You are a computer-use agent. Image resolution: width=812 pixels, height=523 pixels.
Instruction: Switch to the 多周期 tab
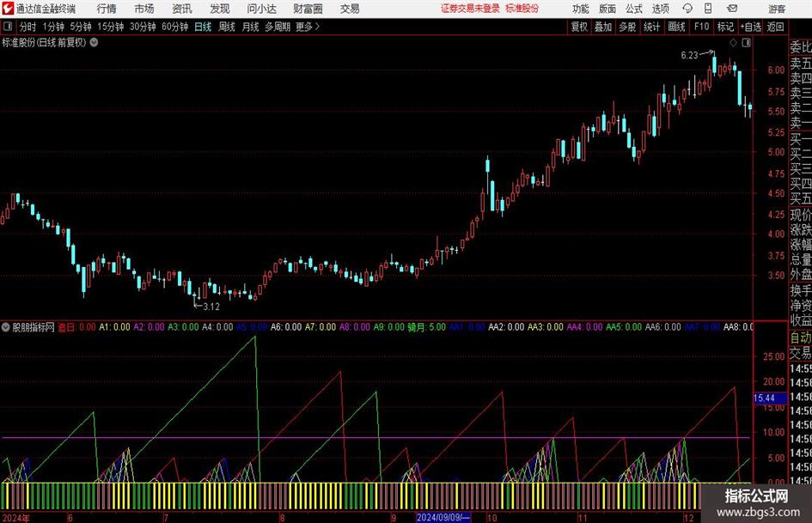coord(278,27)
